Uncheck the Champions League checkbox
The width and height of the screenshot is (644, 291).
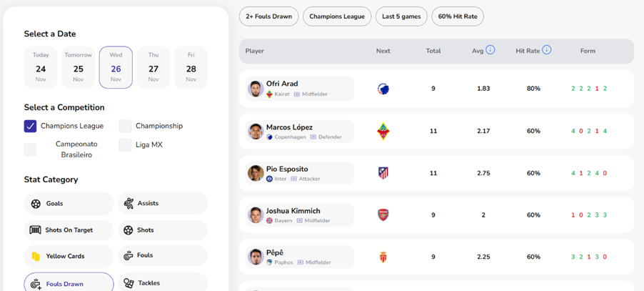point(30,126)
